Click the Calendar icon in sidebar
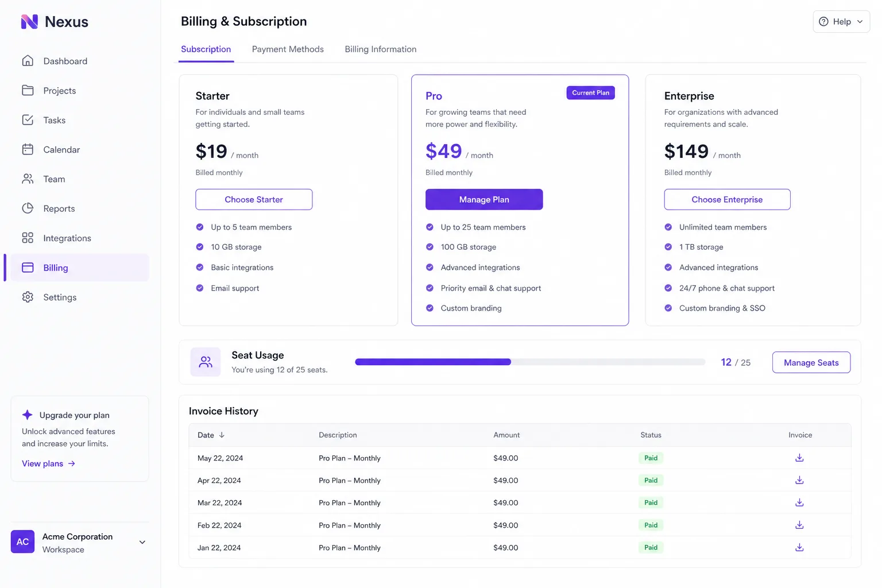The image size is (882, 588). pos(28,149)
